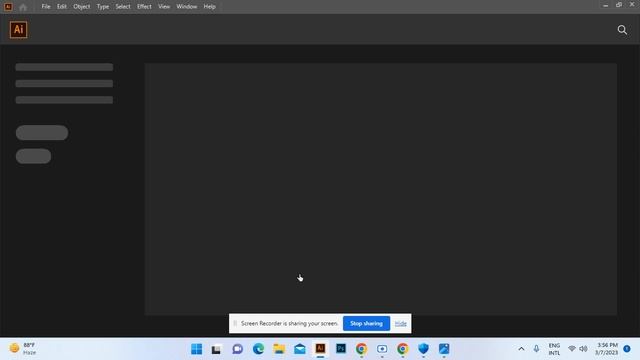Minimize the Illustrator window
640x360 pixels.
pyautogui.click(x=605, y=5)
